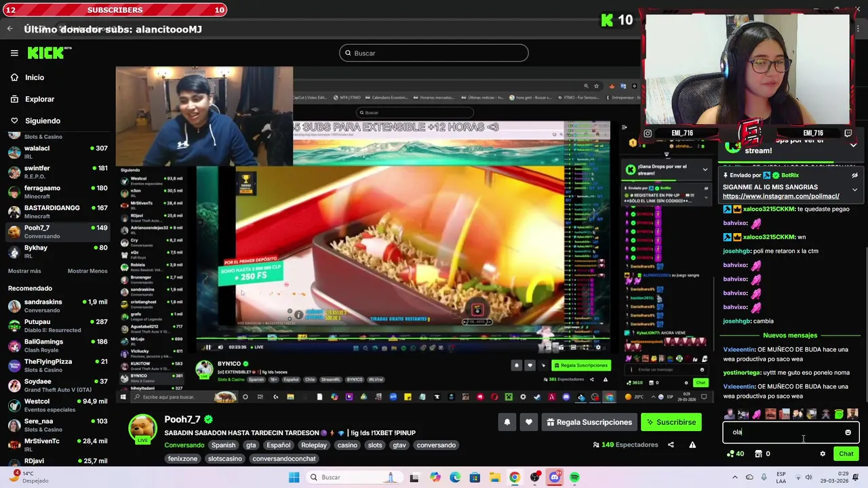Open the stream share icon
The width and height of the screenshot is (868, 488).
coord(671,445)
